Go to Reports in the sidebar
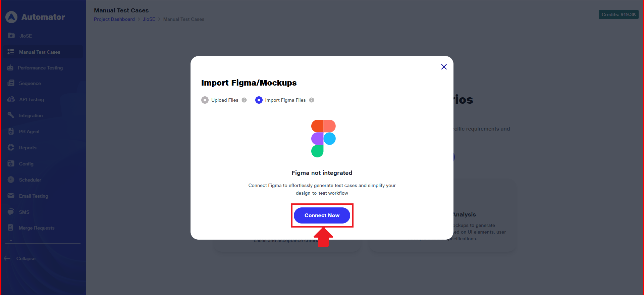 pos(28,148)
